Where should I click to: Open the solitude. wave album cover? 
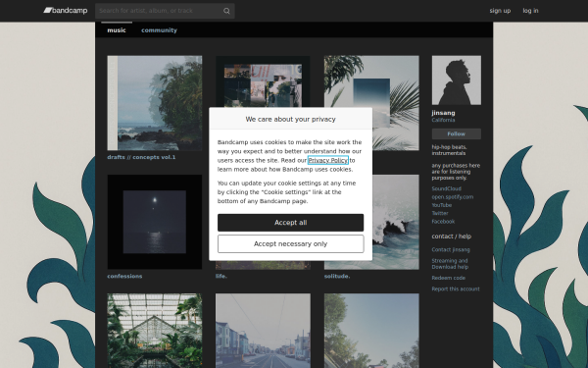tap(396, 222)
